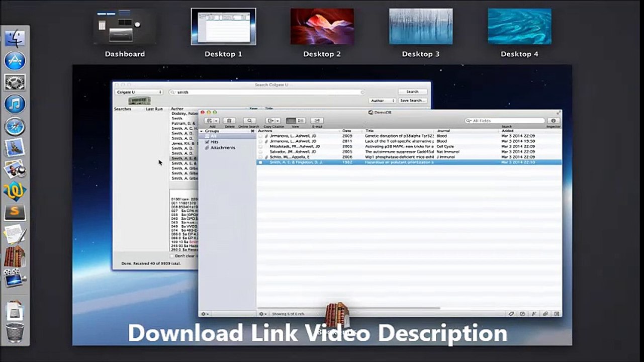Viewport: 644px width, 362px height.
Task: Open the dropdown arrow beside the Add button
Action: coord(216,121)
